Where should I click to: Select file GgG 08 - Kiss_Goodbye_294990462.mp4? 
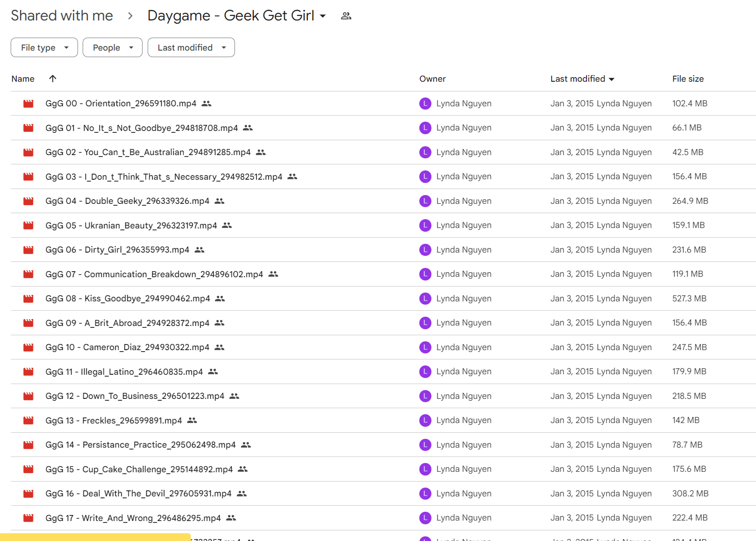point(128,299)
